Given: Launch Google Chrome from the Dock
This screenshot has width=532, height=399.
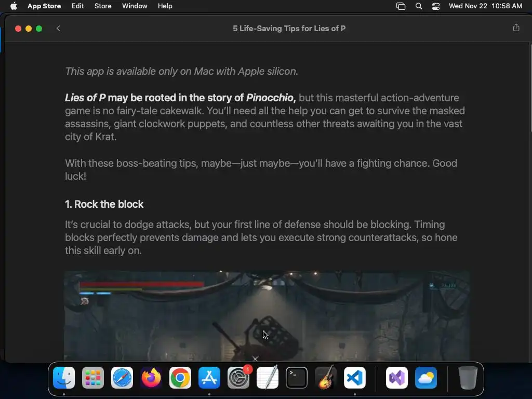Looking at the screenshot, I should [180, 378].
